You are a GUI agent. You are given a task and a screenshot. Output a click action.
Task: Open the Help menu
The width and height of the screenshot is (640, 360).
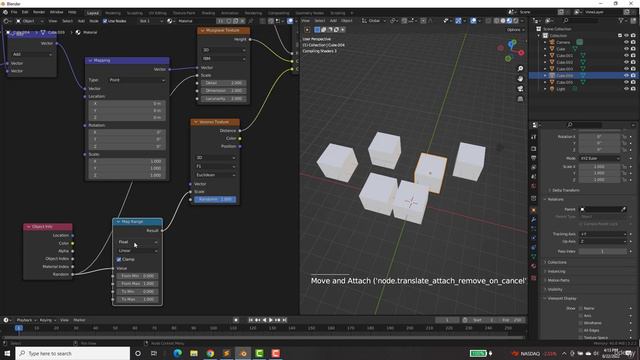pyautogui.click(x=72, y=12)
